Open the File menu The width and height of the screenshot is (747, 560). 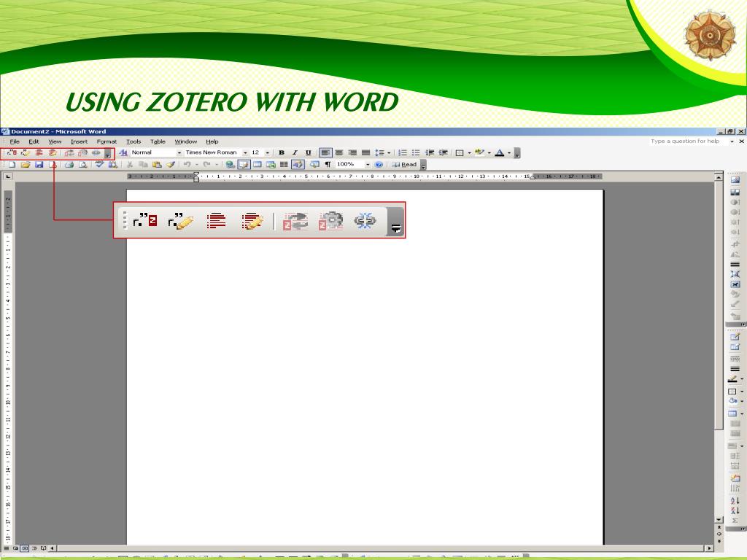[15, 141]
